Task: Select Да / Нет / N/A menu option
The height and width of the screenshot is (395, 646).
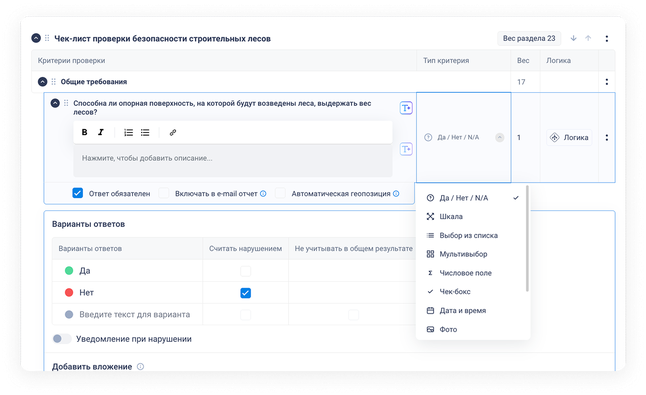Action: [472, 198]
